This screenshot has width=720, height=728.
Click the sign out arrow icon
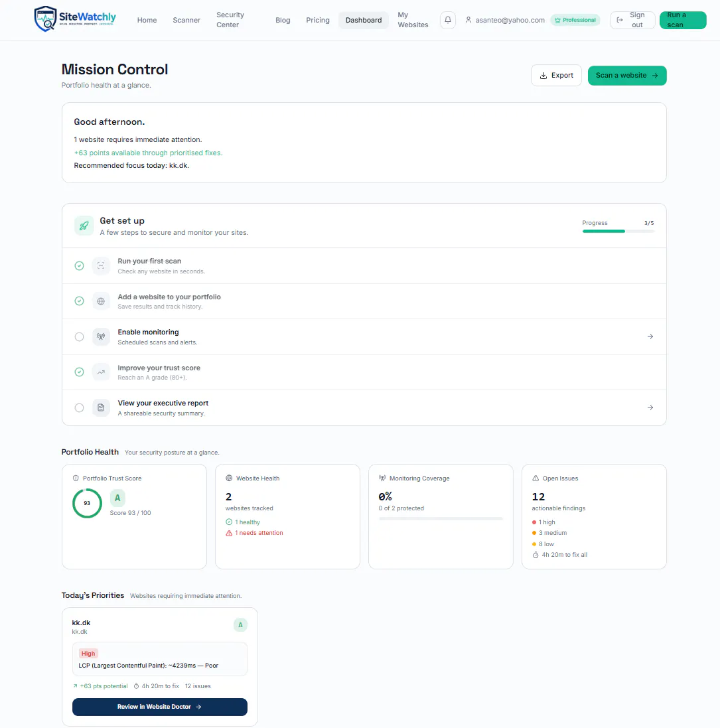pyautogui.click(x=620, y=20)
